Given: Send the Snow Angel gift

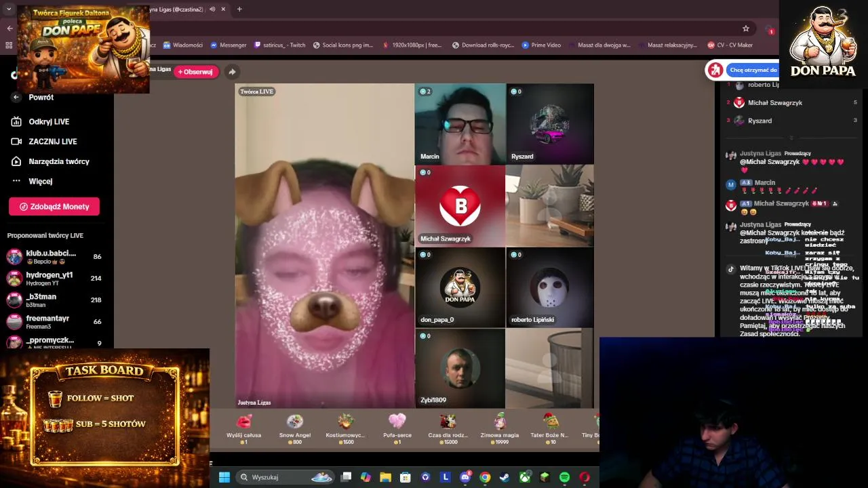Looking at the screenshot, I should pyautogui.click(x=295, y=429).
